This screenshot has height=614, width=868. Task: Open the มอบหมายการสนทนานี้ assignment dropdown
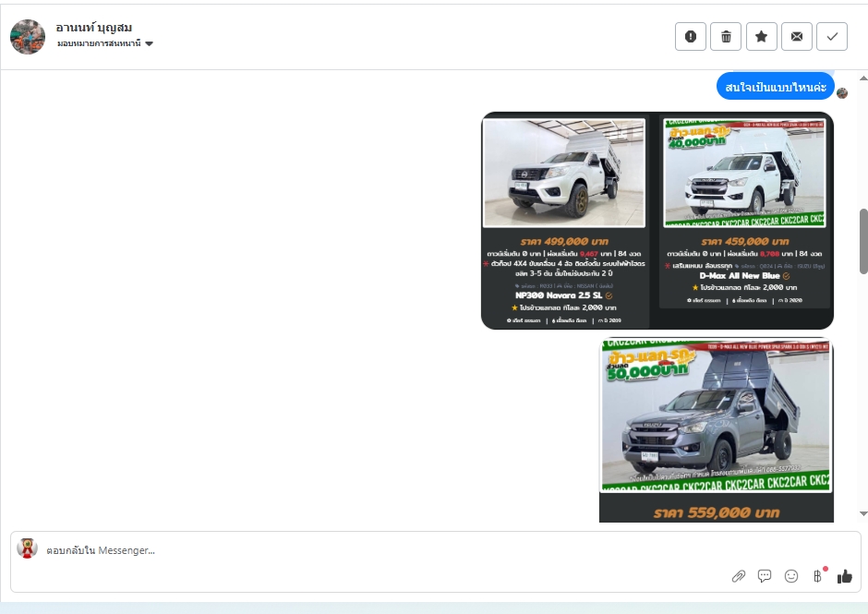100,43
